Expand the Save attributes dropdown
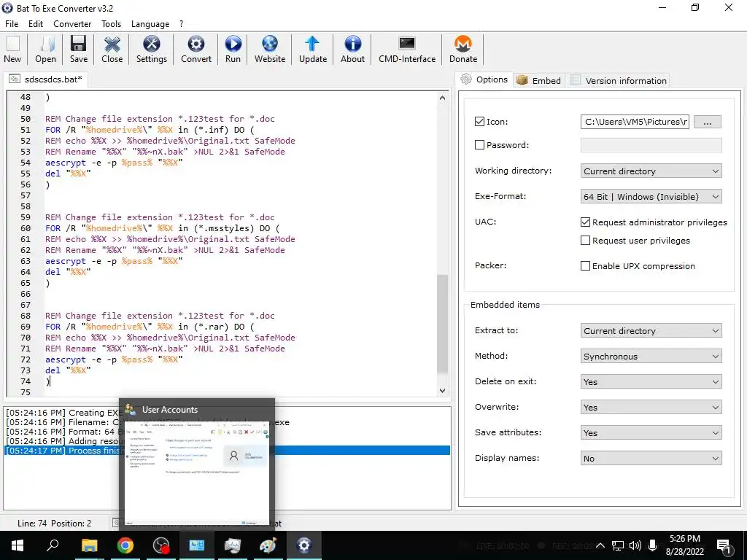Viewport: 747px width, 560px height. click(x=651, y=433)
